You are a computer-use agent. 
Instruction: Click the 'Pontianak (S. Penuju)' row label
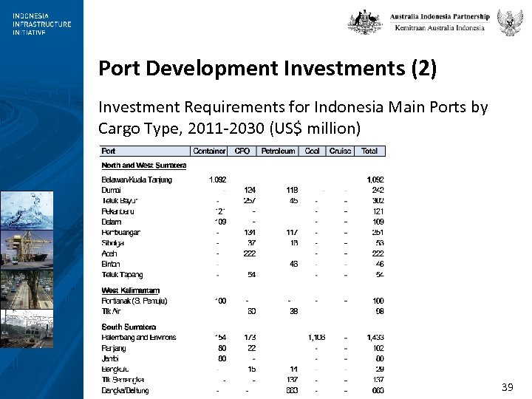(x=134, y=301)
